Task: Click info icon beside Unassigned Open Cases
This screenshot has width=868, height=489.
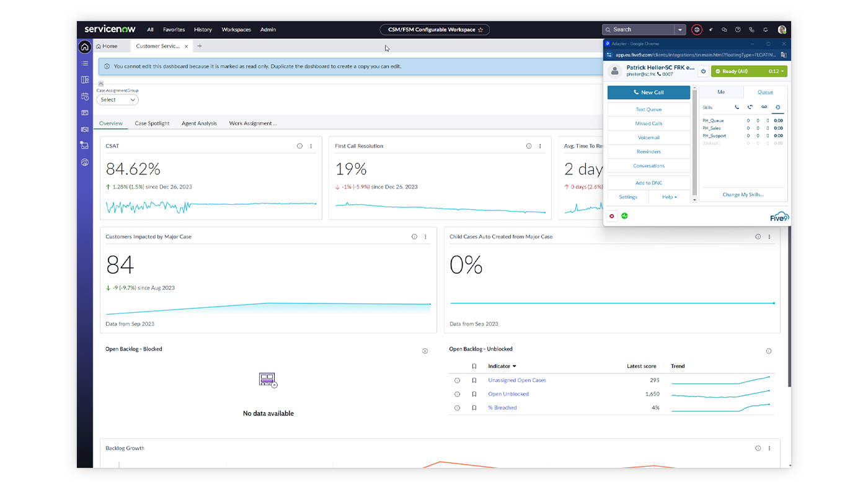Action: click(458, 380)
